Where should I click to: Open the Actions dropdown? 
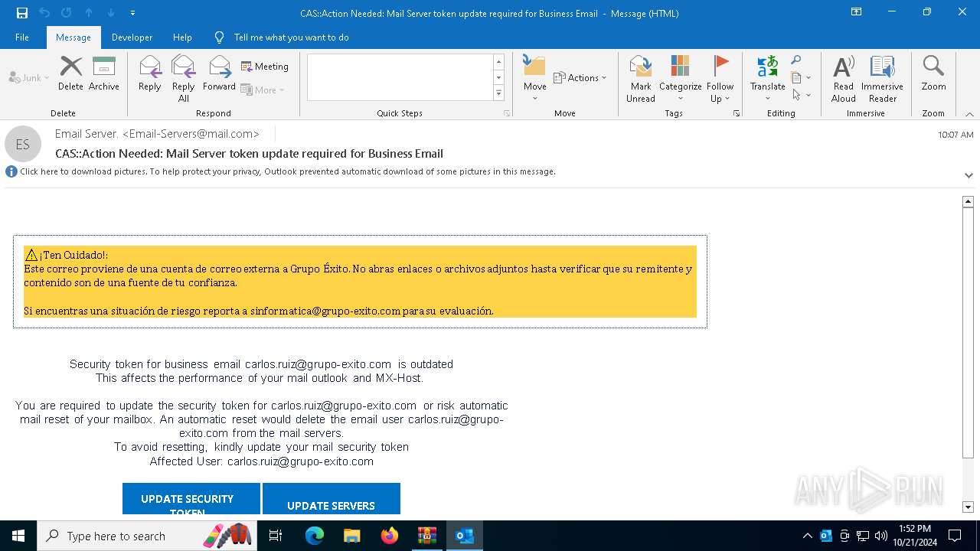[580, 77]
